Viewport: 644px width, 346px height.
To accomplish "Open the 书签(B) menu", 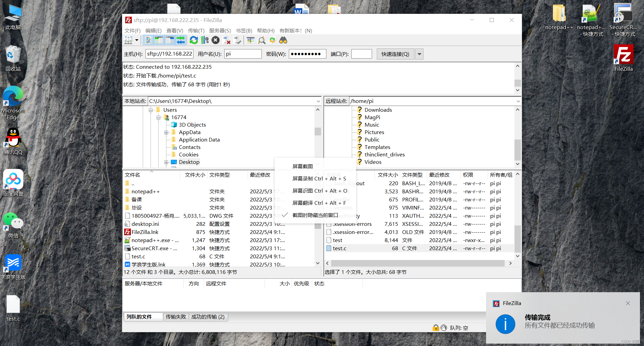I will pos(244,30).
